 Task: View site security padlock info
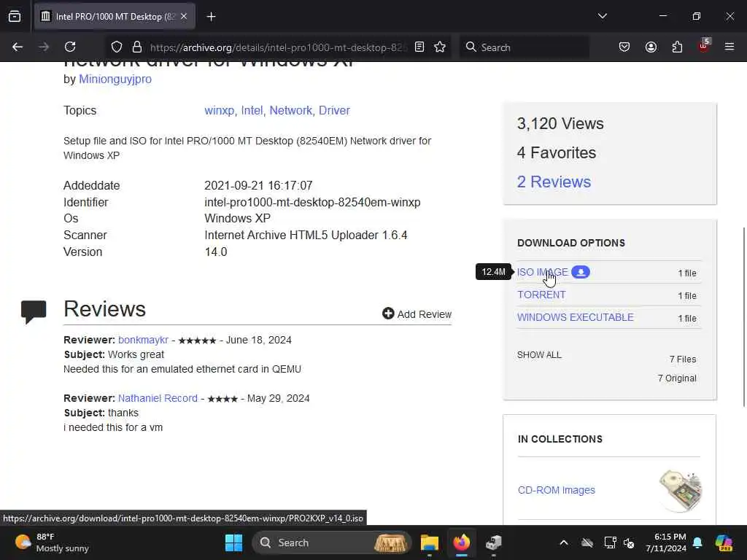pos(137,47)
